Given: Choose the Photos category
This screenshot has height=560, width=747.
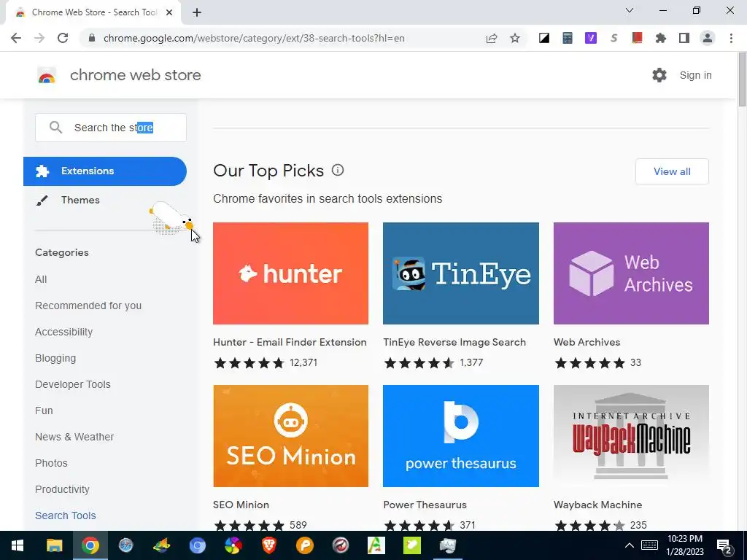Looking at the screenshot, I should [52, 463].
